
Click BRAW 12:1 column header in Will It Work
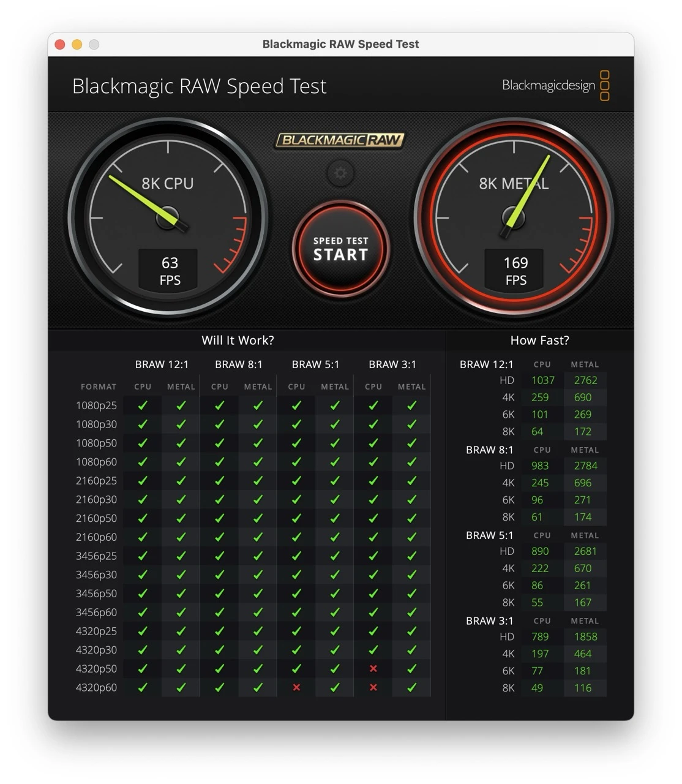click(x=162, y=364)
